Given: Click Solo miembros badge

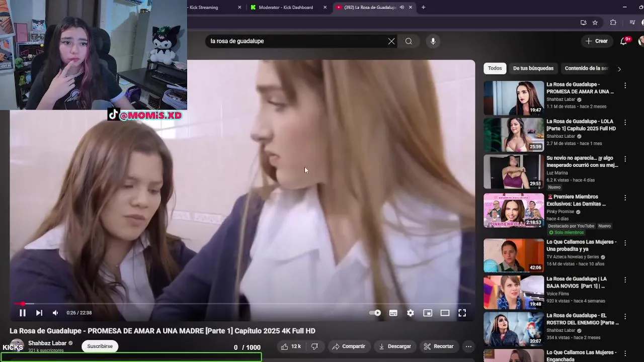Looking at the screenshot, I should 566,233.
